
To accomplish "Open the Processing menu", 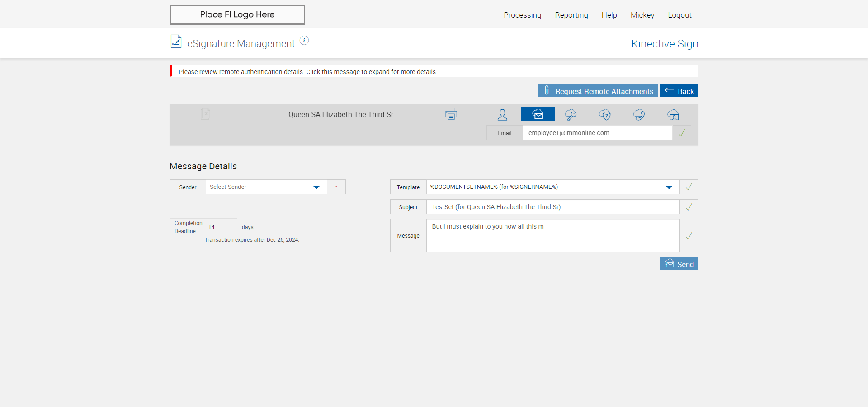I will (x=522, y=15).
